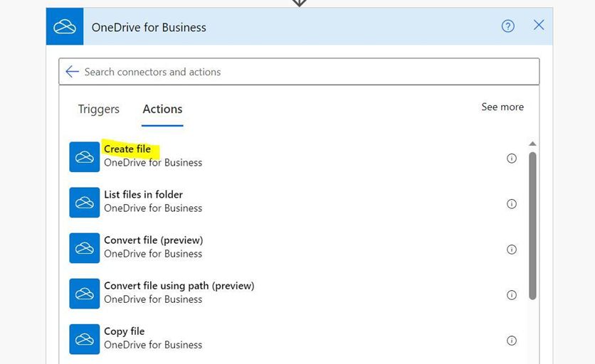
Task: Click the OneDrive for Business header cloud icon
Action: [65, 26]
